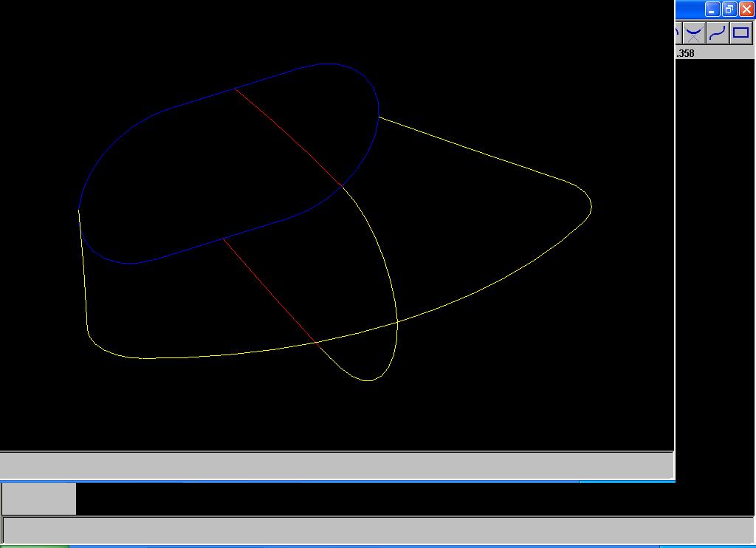The height and width of the screenshot is (548, 756).
Task: Click the long command input bar at bottom
Action: tap(378, 530)
